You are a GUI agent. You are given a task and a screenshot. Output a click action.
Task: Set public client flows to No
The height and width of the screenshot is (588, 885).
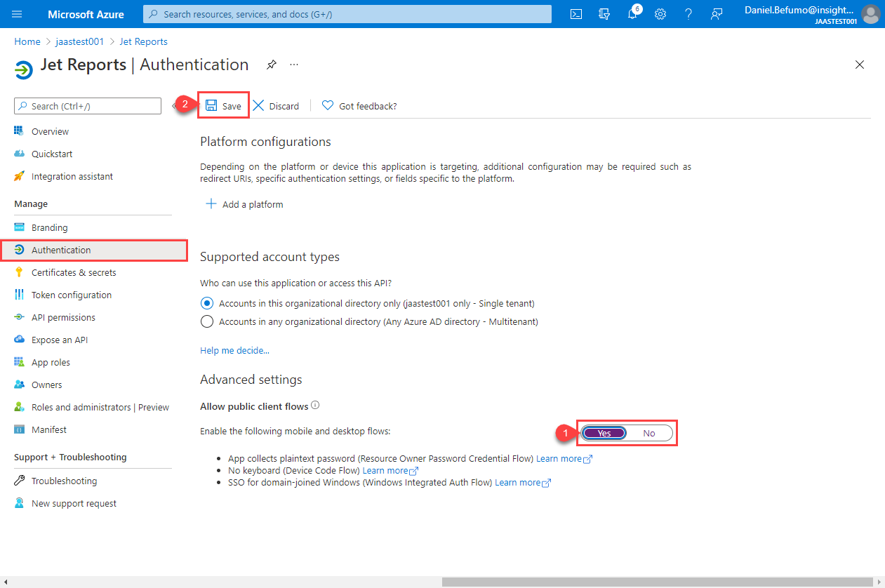click(649, 433)
